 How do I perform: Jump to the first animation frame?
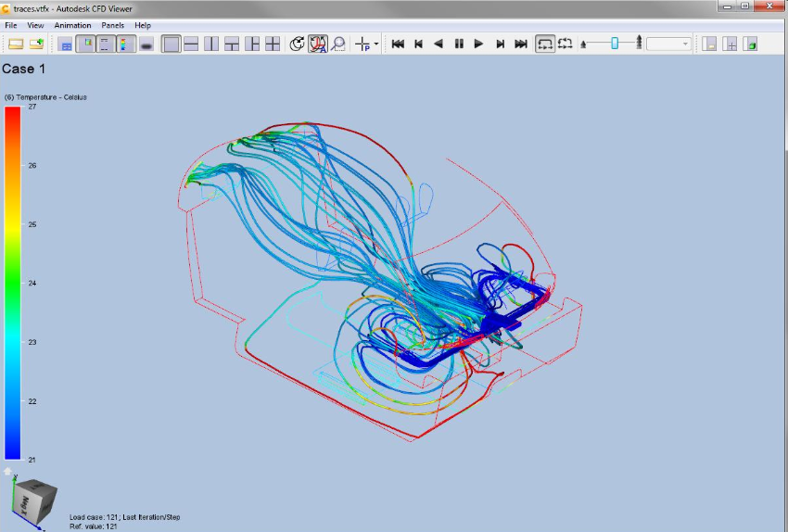pos(398,44)
